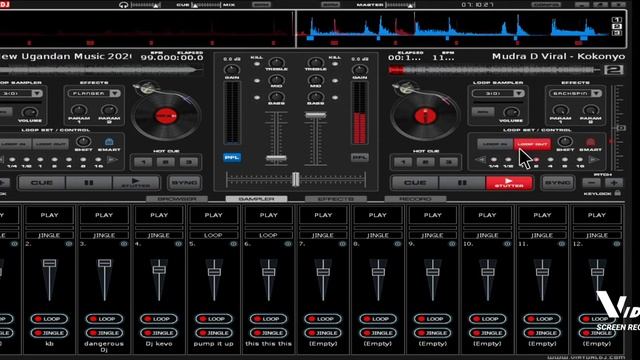Viewport: 640px width, 360px height.
Task: Select 1/4 loop length on the left deck
Action: [x=12, y=160]
